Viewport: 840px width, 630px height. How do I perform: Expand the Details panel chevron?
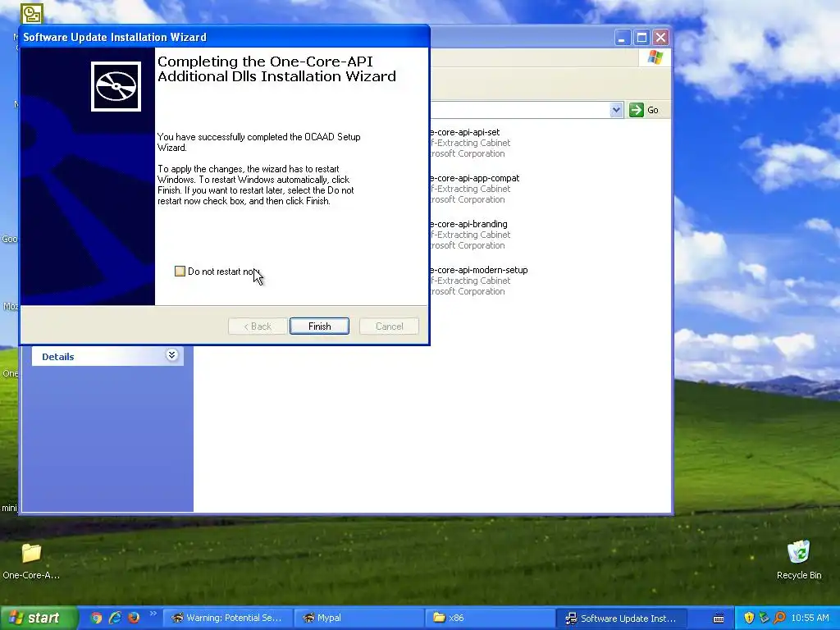[x=172, y=355]
